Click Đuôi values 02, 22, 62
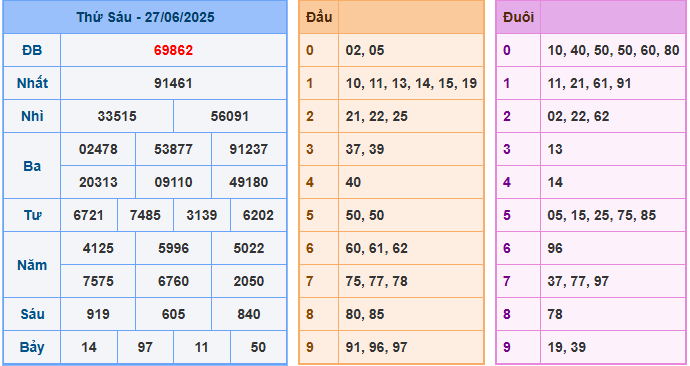 point(578,116)
